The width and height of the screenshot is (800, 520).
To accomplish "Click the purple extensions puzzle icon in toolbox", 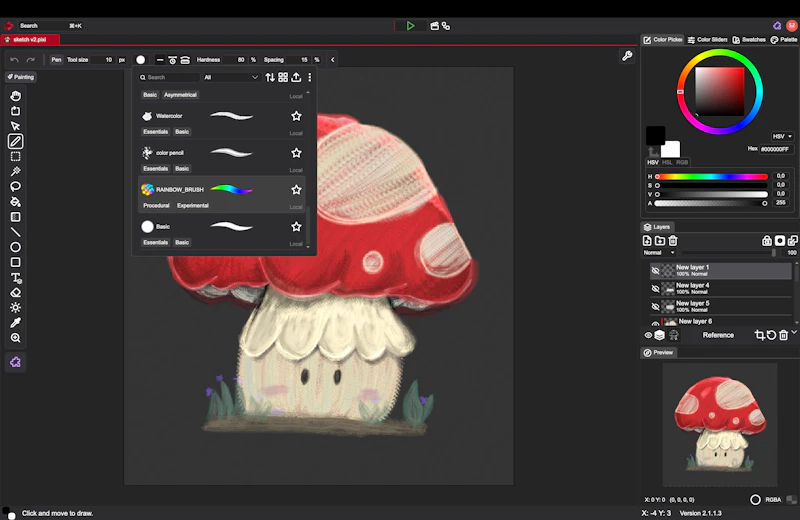I will click(x=15, y=362).
